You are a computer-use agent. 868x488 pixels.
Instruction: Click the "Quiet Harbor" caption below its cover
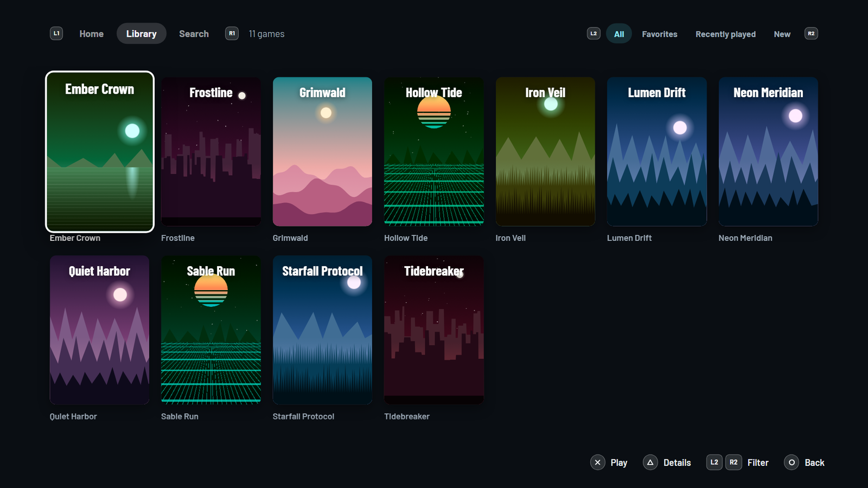click(73, 416)
